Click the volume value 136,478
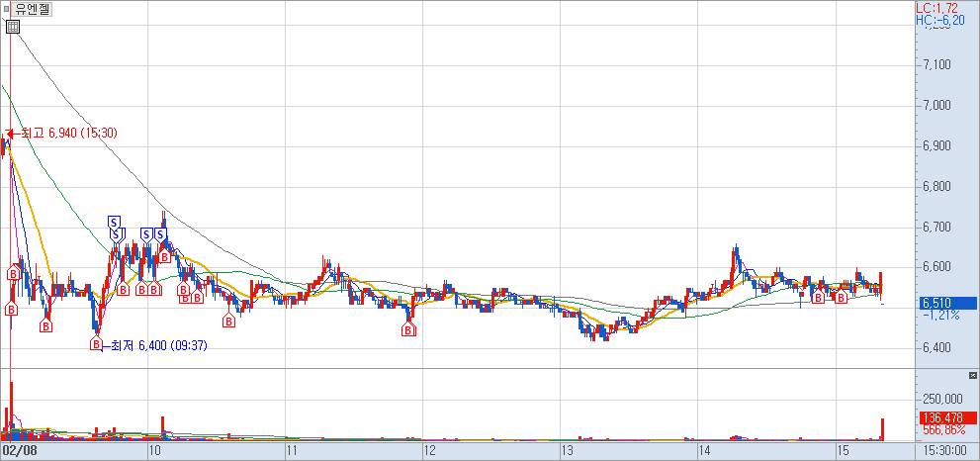Screen dimensions: 980x461 (x=947, y=417)
